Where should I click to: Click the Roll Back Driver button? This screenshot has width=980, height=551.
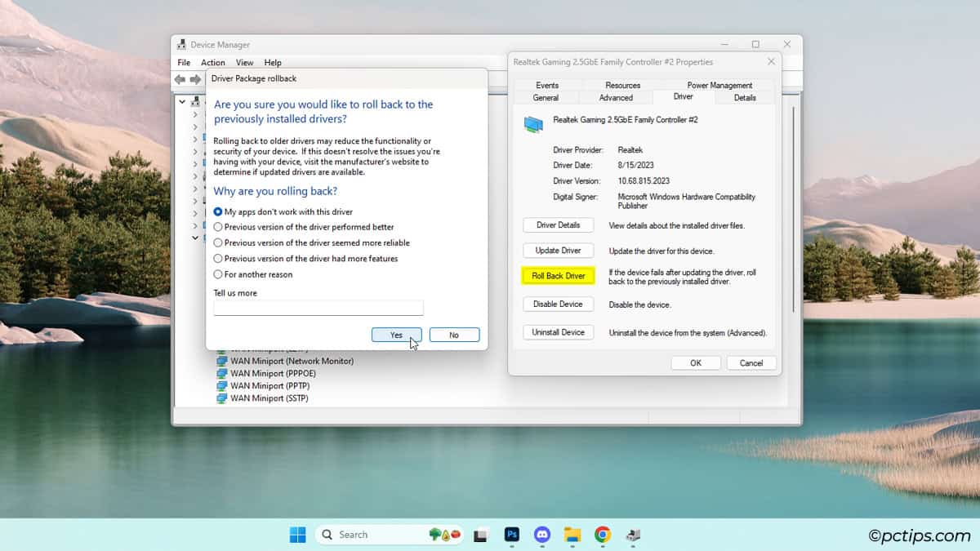559,276
